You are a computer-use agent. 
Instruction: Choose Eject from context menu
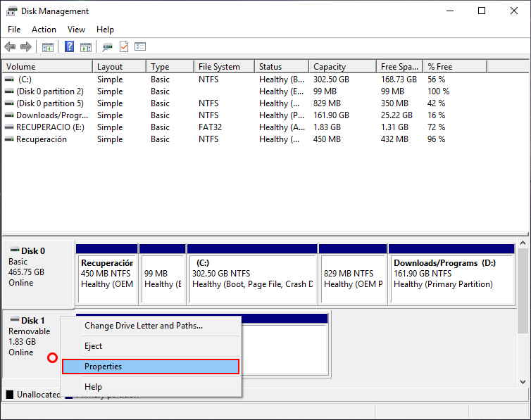click(x=151, y=346)
